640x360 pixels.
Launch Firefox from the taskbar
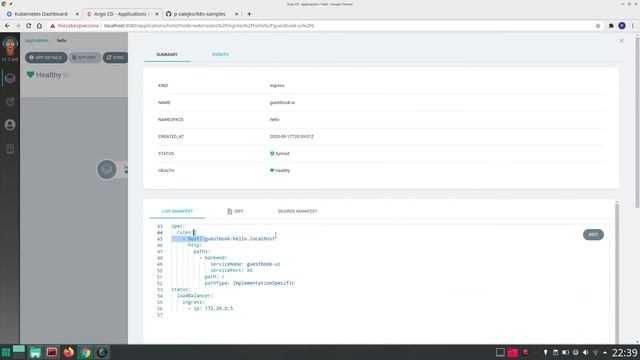click(69, 352)
